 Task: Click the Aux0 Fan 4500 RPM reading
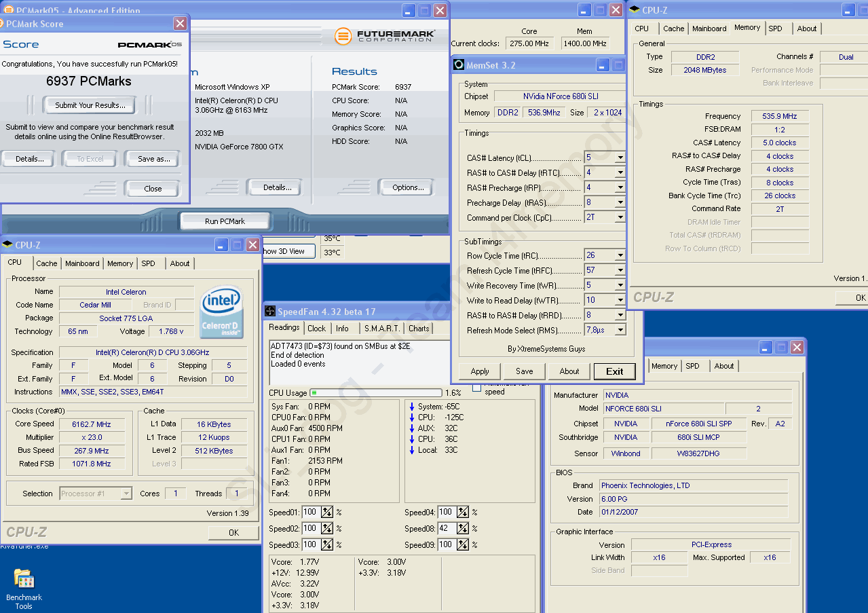pyautogui.click(x=307, y=428)
